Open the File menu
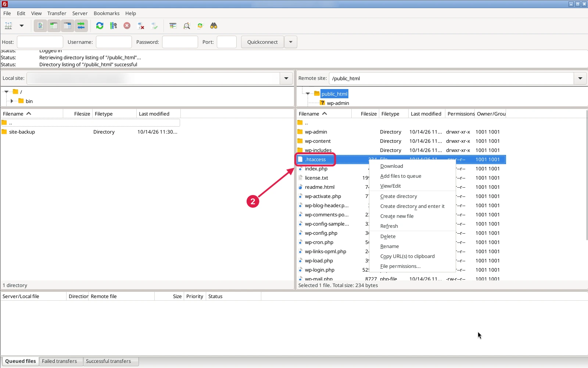588x368 pixels. click(x=7, y=13)
